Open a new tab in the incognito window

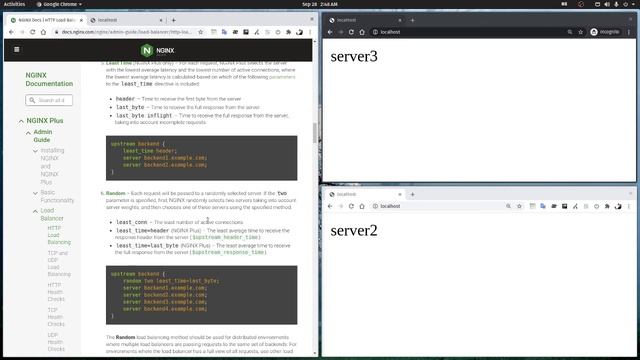coord(412,20)
